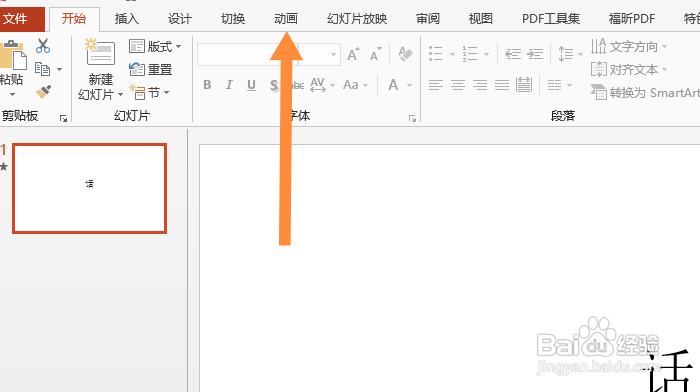Click the bullets list icon
The image size is (700, 392).
pos(436,54)
